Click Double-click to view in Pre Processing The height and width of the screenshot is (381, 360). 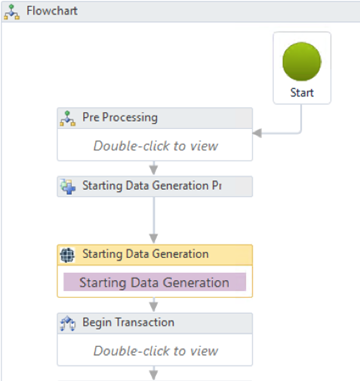tap(156, 146)
